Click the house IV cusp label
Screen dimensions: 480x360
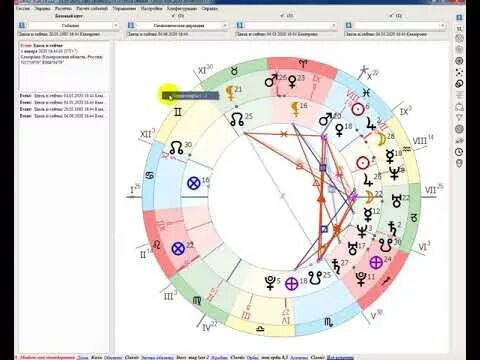[x=210, y=327]
